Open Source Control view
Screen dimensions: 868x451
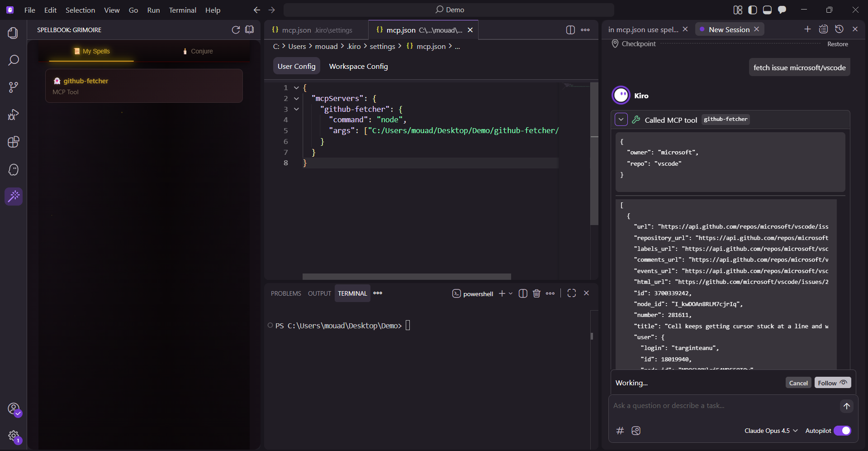[x=13, y=87]
